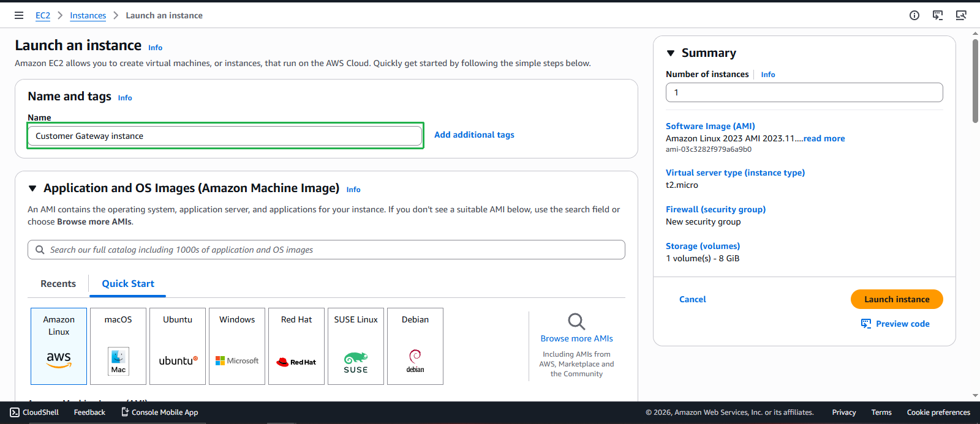
Task: Go to EC2 breadcrumb
Action: pos(43,15)
